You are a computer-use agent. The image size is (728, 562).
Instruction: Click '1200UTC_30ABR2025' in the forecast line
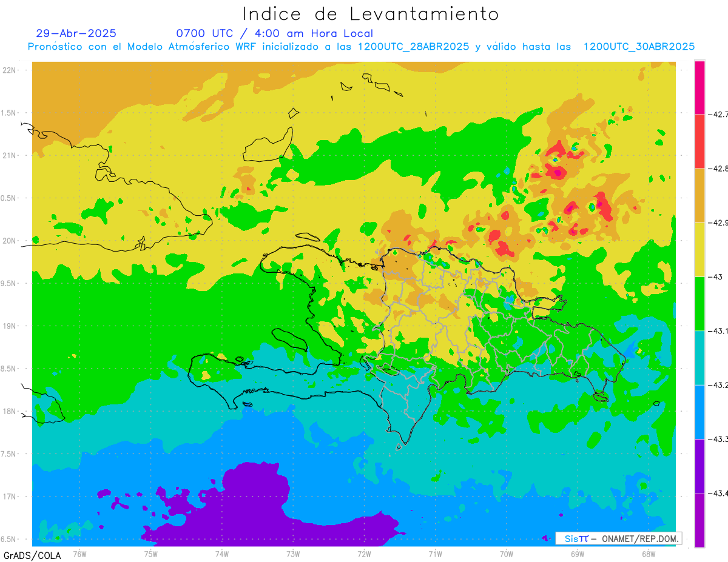(x=639, y=47)
